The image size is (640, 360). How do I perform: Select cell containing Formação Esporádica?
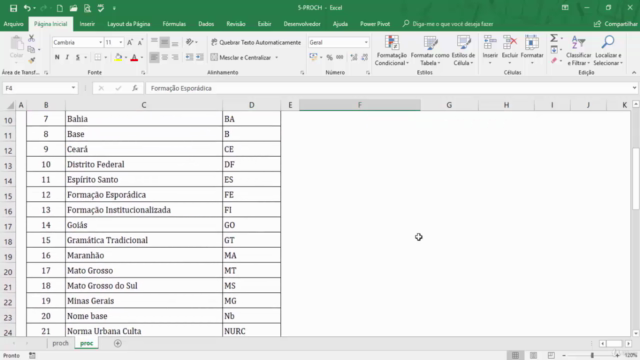click(x=144, y=195)
